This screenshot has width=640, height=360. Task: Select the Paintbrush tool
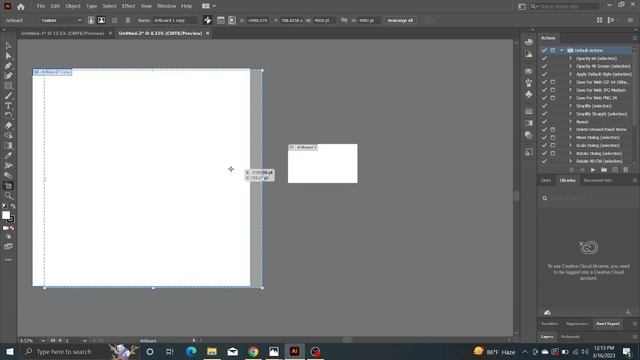point(8,96)
